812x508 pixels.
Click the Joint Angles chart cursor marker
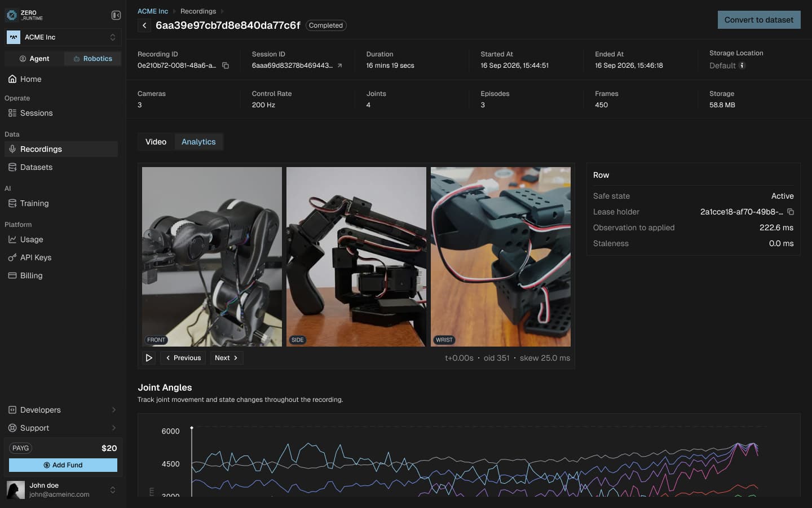tap(192, 428)
